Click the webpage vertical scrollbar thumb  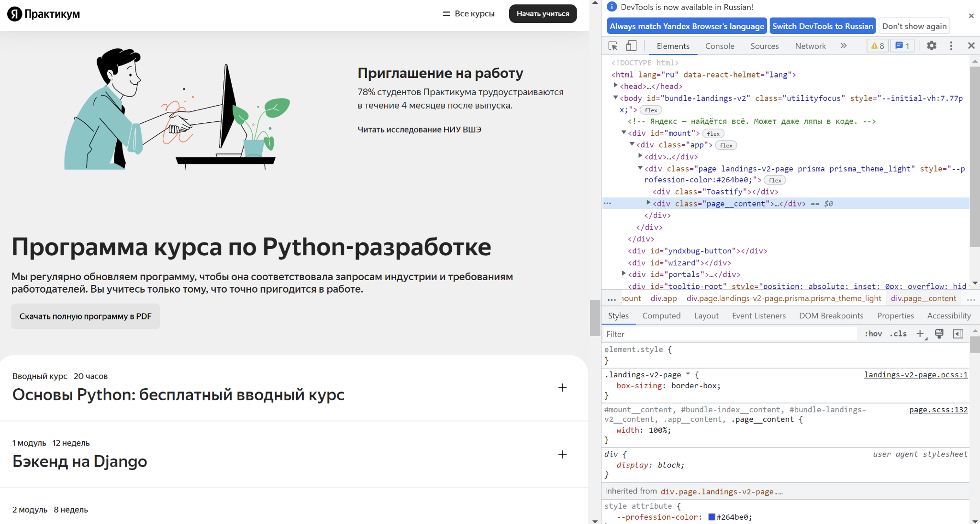coord(595,317)
